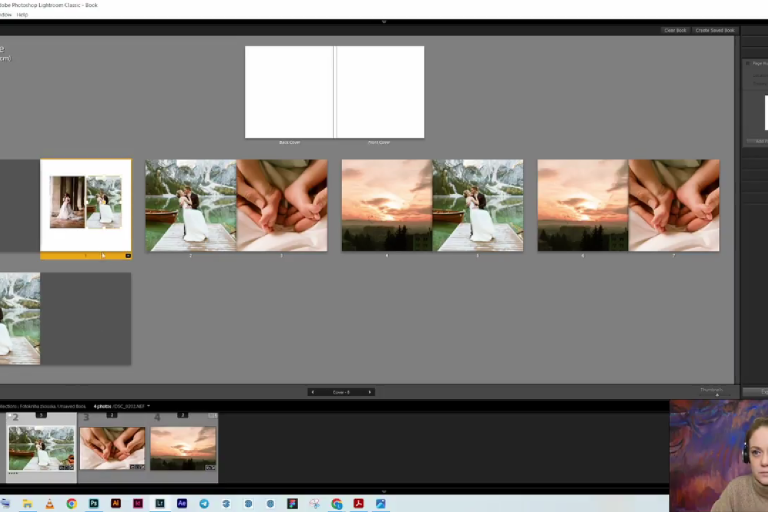Go to previous page with left arrow
Screen dimensions: 768x512
312,392
